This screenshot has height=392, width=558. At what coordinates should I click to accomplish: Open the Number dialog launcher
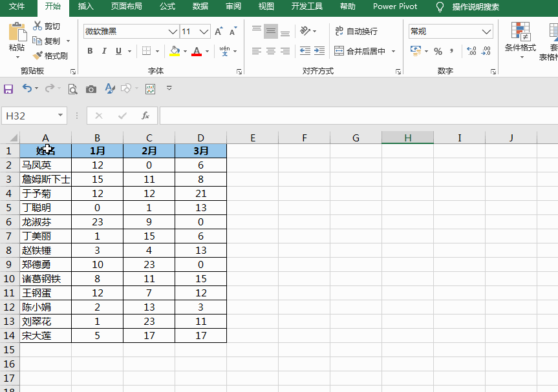tap(493, 72)
